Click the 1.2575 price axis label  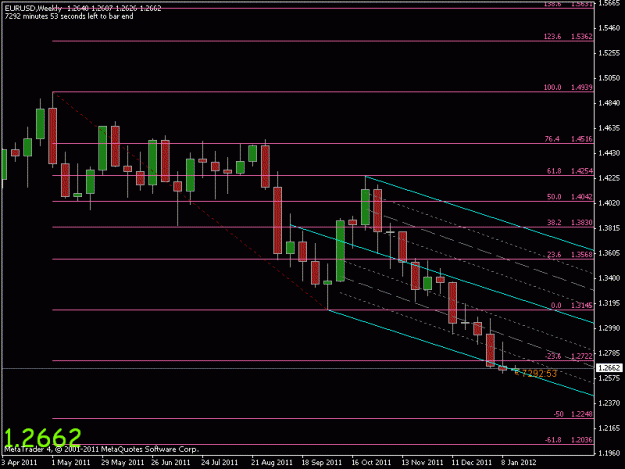tap(609, 378)
